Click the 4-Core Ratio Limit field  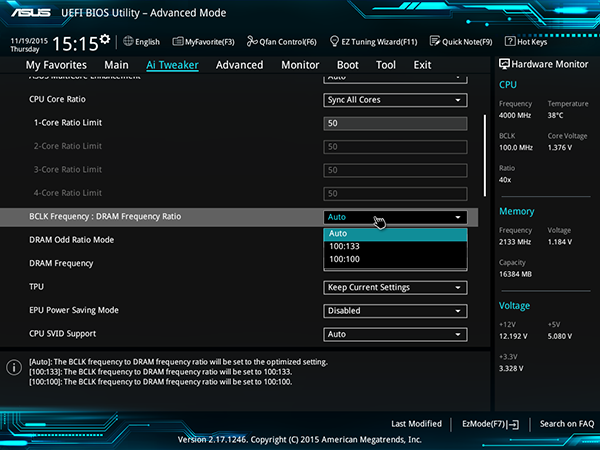point(395,194)
